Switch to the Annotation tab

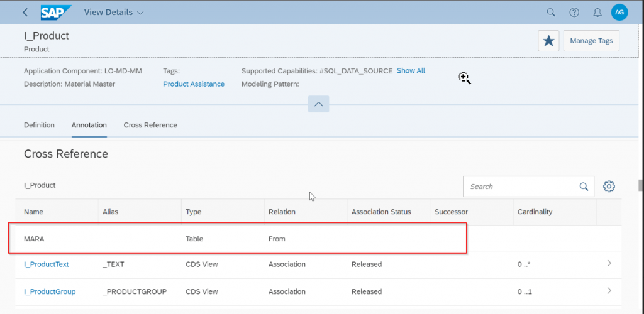tap(89, 125)
